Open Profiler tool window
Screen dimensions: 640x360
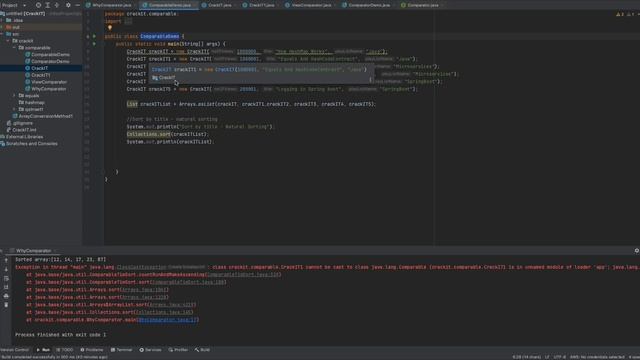tap(178, 350)
